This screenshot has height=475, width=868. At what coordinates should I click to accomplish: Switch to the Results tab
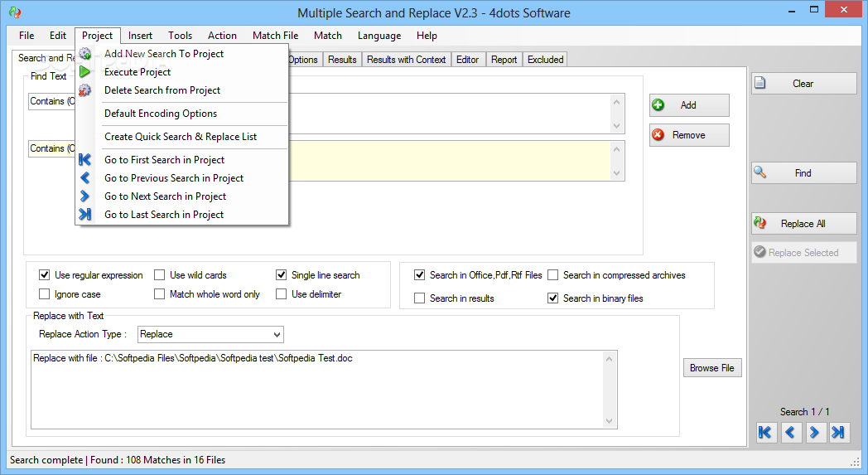(x=342, y=60)
